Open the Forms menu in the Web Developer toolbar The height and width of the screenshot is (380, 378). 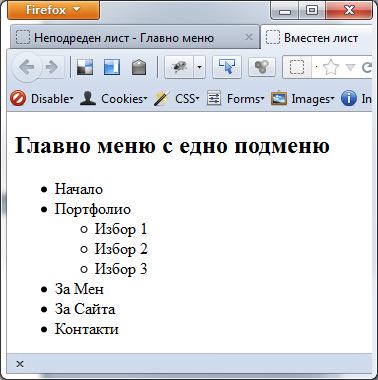click(x=235, y=99)
